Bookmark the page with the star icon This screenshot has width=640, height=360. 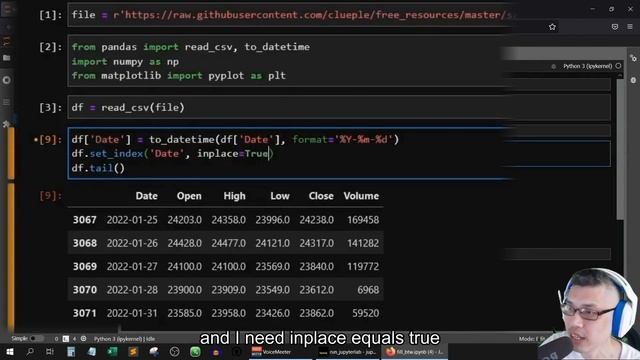tap(552, 27)
